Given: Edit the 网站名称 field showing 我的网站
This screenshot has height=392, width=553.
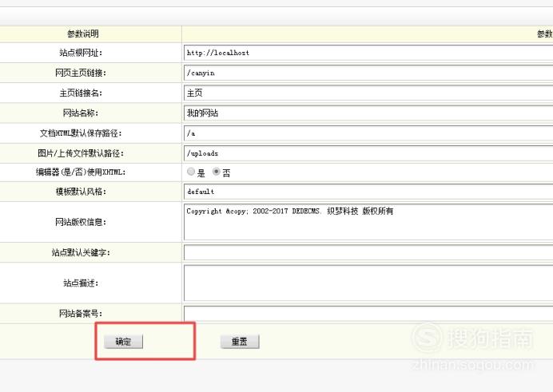Looking at the screenshot, I should coord(368,113).
